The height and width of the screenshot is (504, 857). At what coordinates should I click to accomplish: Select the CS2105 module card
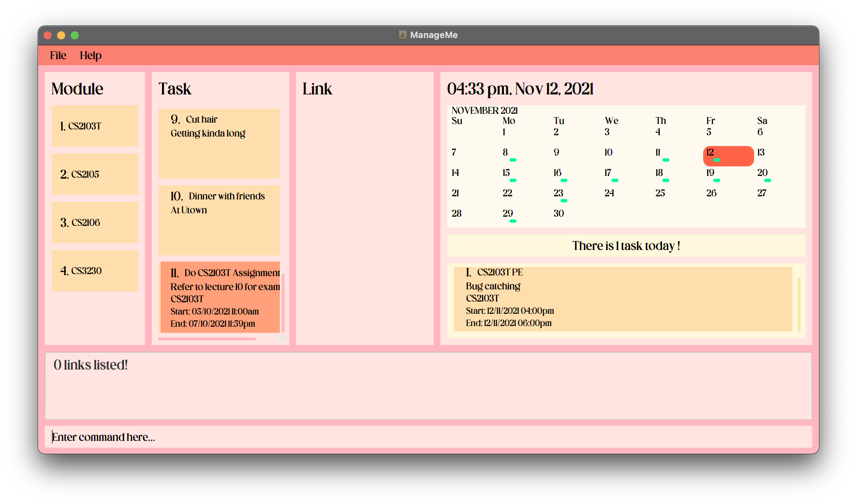pyautogui.click(x=94, y=174)
